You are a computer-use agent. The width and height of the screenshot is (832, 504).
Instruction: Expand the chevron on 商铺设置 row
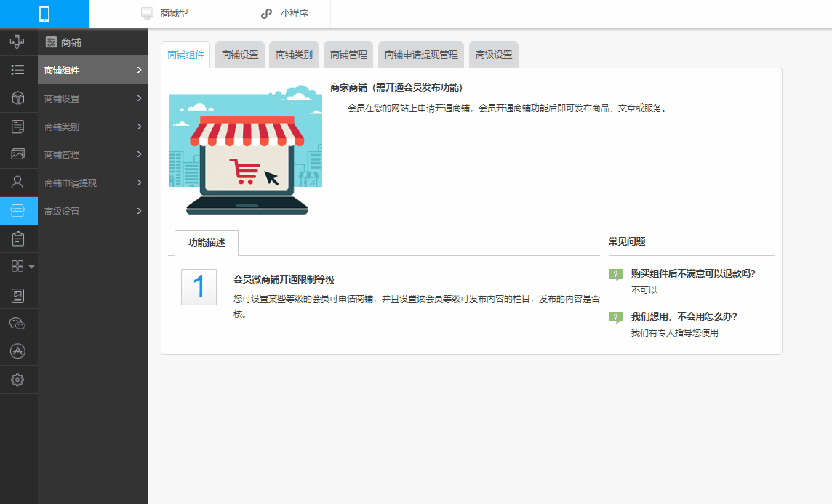coord(139,98)
